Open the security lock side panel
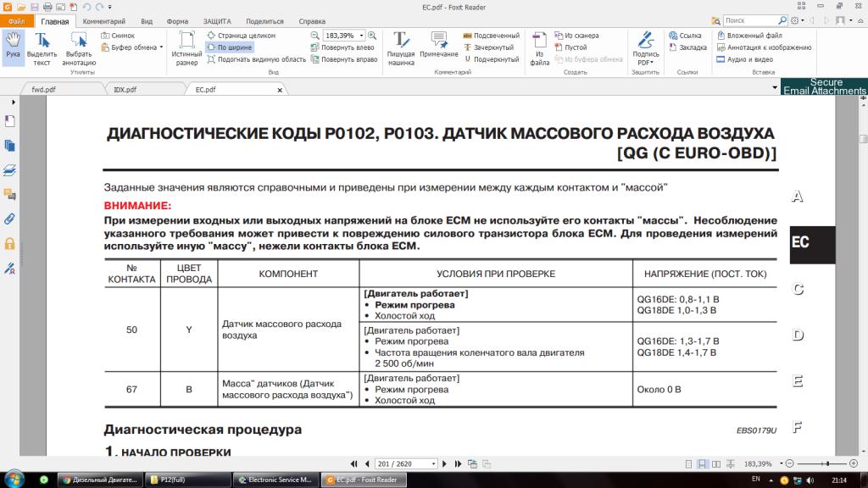The image size is (868, 488). pos(9,243)
